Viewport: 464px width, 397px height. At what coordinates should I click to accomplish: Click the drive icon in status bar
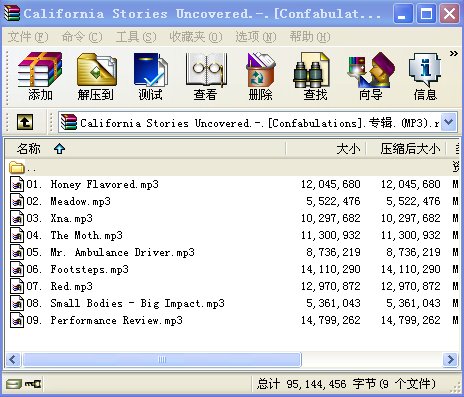pos(14,384)
